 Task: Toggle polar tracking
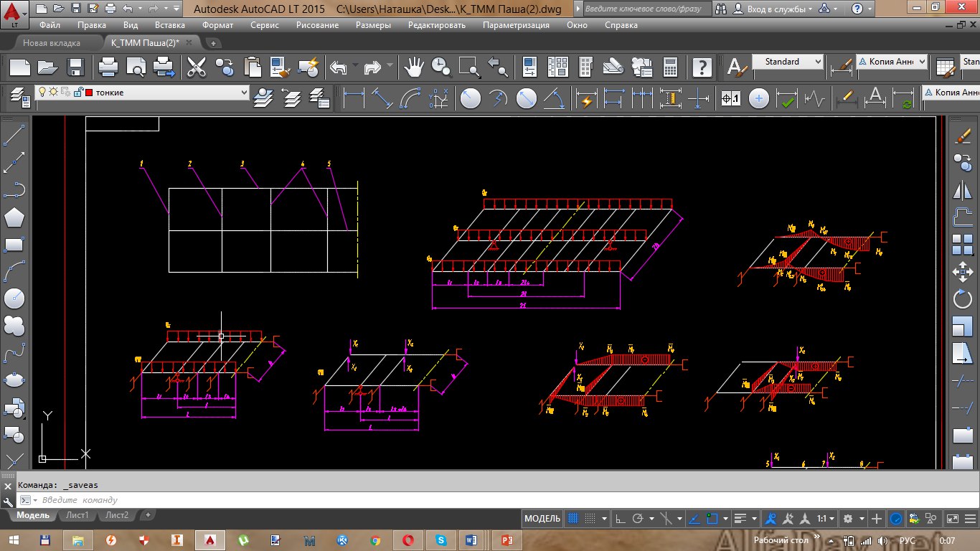[638, 518]
